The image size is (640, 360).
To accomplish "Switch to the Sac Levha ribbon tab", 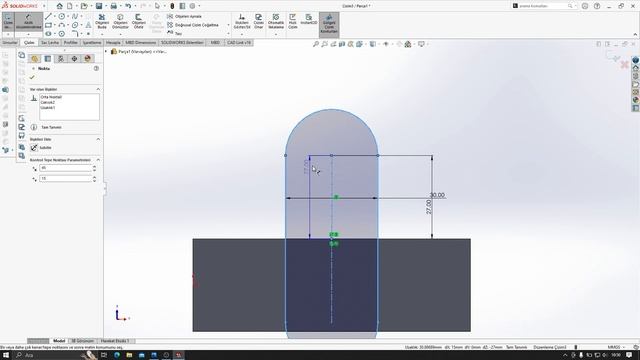I will tap(50, 42).
